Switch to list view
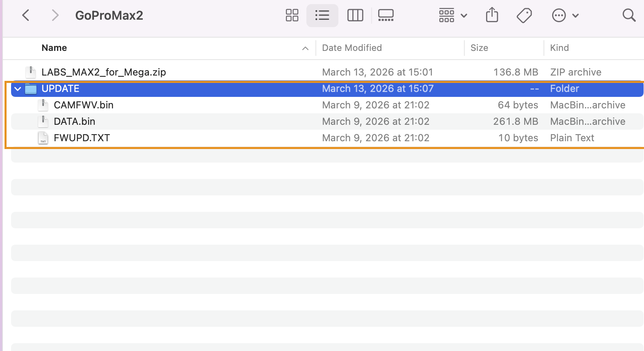Screen dimensions: 644x351 coord(322,16)
